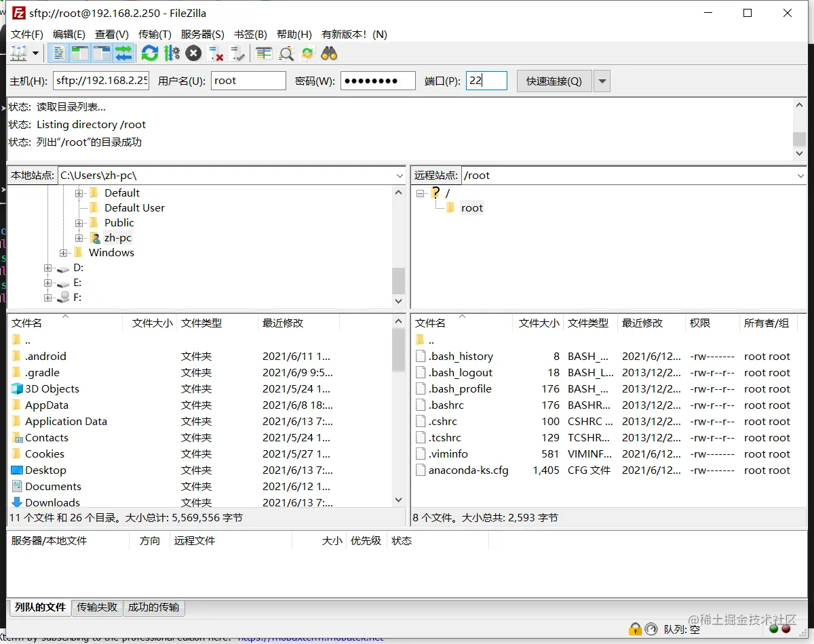The image size is (814, 644).
Task: Click the encryption lock status icon
Action: (x=636, y=629)
